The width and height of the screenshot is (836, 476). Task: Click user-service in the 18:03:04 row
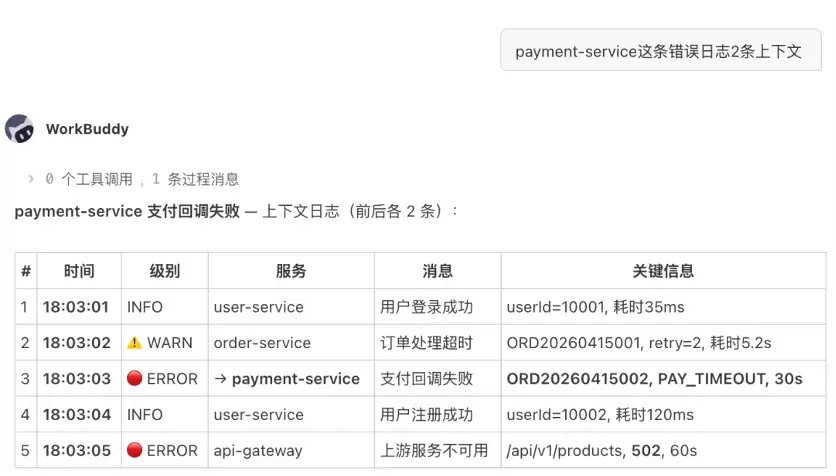tap(259, 415)
